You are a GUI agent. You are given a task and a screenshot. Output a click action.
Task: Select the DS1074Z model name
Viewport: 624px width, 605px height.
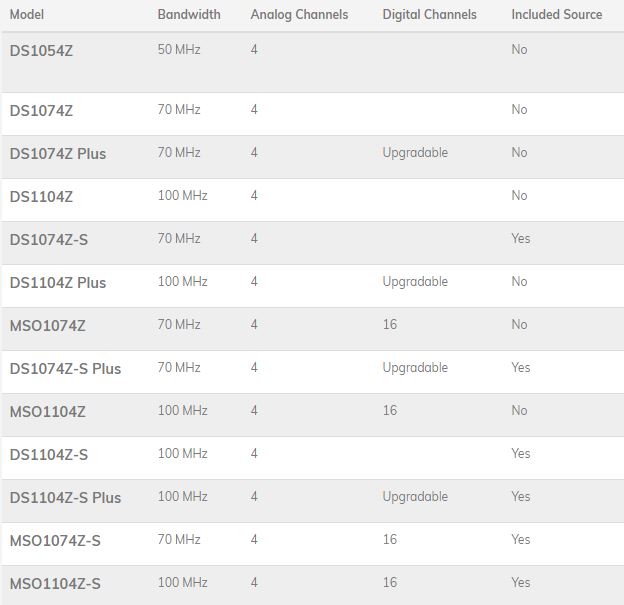[x=41, y=111]
